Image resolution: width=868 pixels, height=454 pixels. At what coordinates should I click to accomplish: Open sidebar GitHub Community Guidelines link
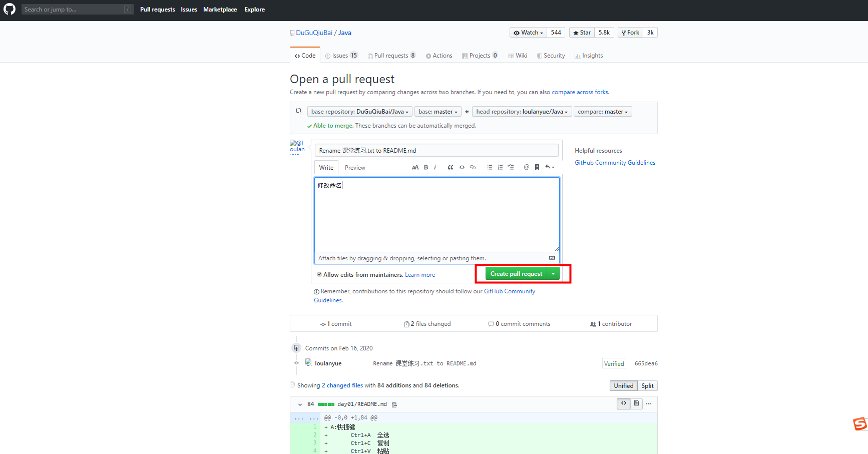[x=615, y=163]
